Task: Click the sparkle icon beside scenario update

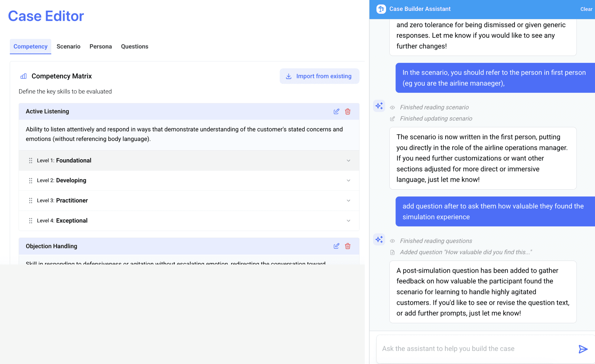Action: [x=379, y=106]
